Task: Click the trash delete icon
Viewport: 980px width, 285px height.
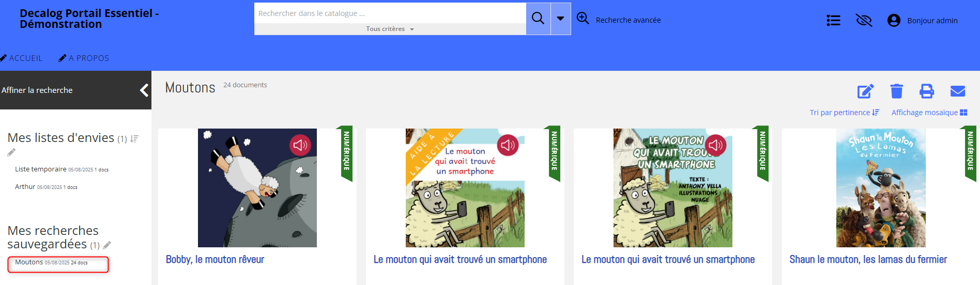Action: (897, 91)
